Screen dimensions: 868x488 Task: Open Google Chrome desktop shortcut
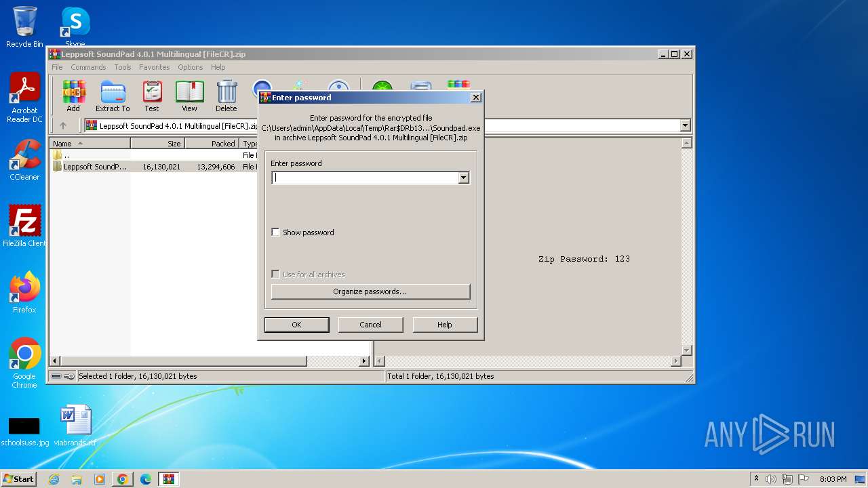point(24,363)
